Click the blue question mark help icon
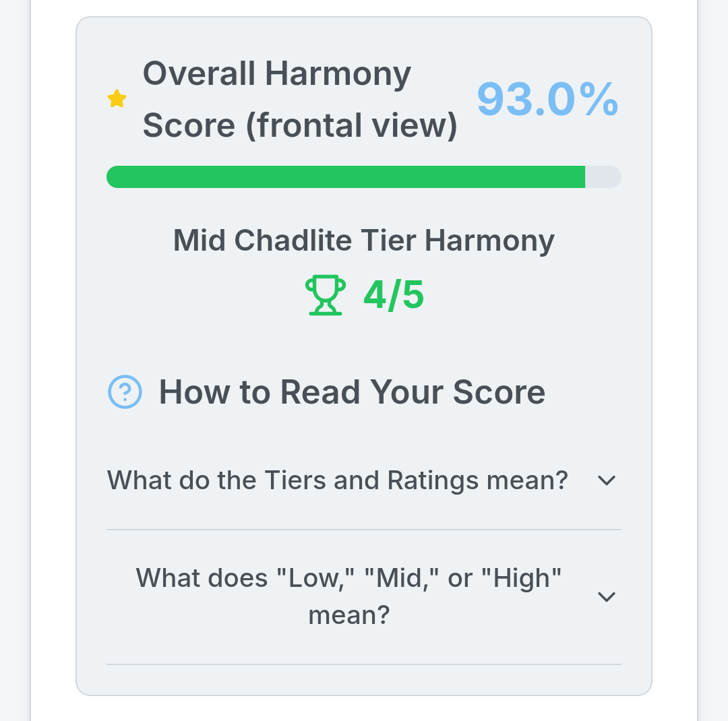This screenshot has height=721, width=728. click(x=125, y=391)
